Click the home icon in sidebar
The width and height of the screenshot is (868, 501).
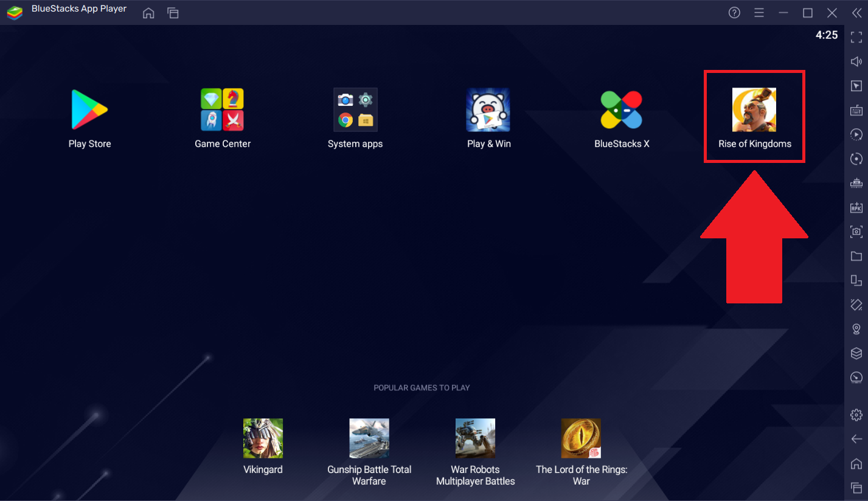[856, 463]
